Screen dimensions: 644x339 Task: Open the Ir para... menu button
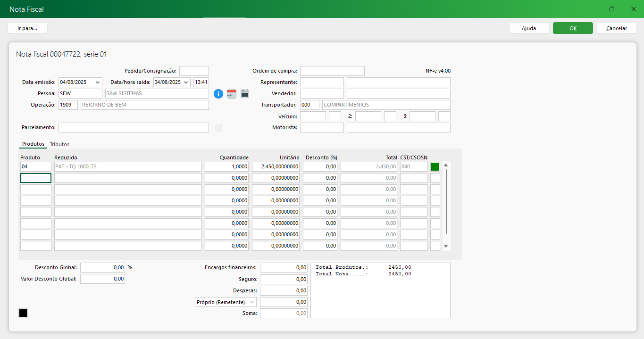[x=27, y=28]
